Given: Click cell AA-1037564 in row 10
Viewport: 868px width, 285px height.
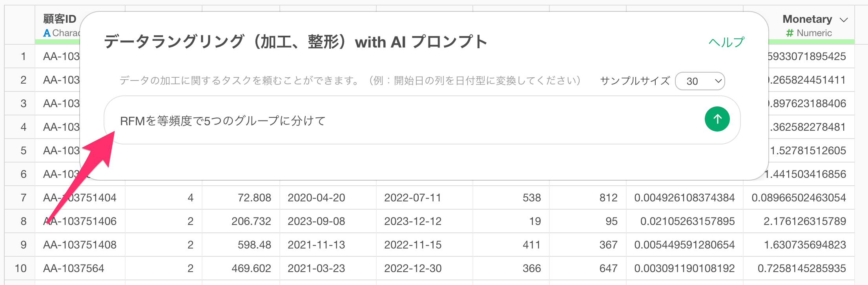Looking at the screenshot, I should (74, 268).
